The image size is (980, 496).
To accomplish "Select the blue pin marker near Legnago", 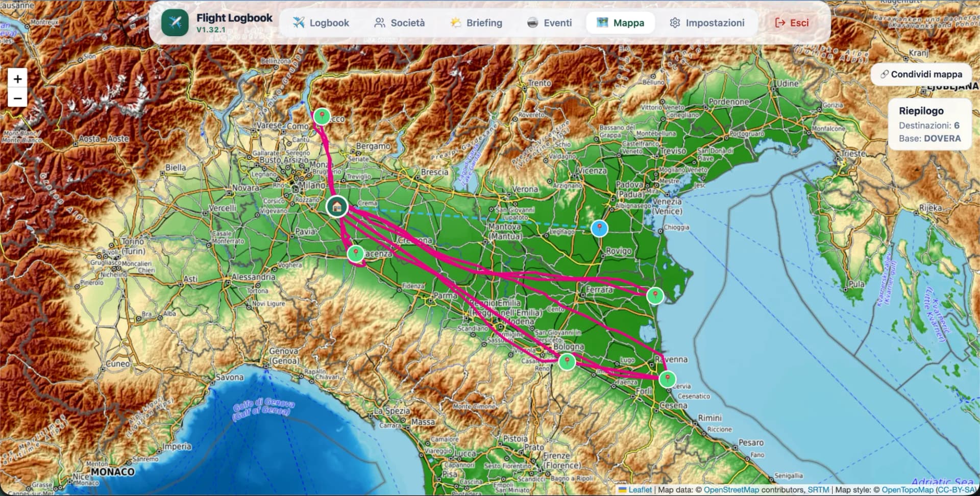I will [599, 228].
